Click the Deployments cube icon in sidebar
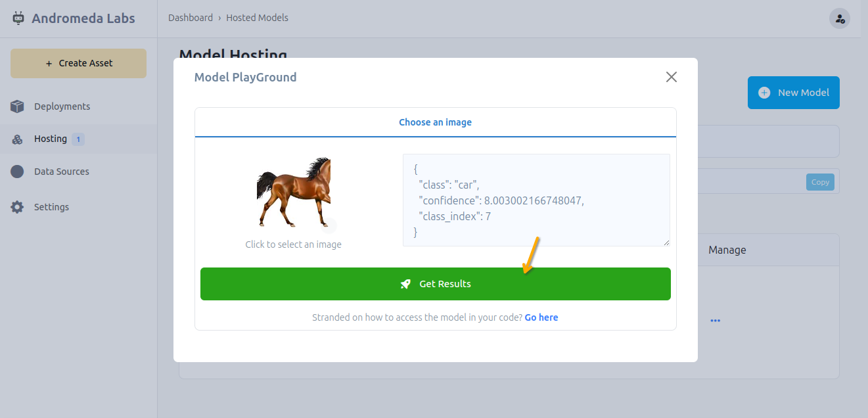Viewport: 868px width, 418px height. point(17,106)
